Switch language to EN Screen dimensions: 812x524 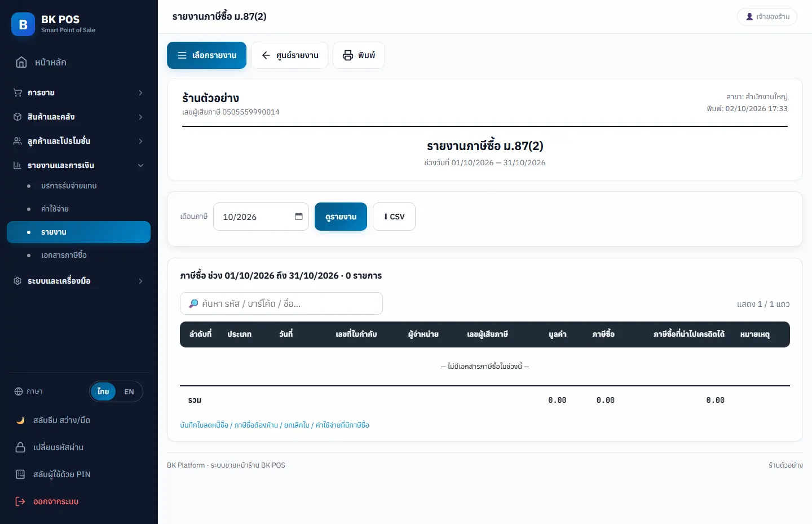point(129,391)
